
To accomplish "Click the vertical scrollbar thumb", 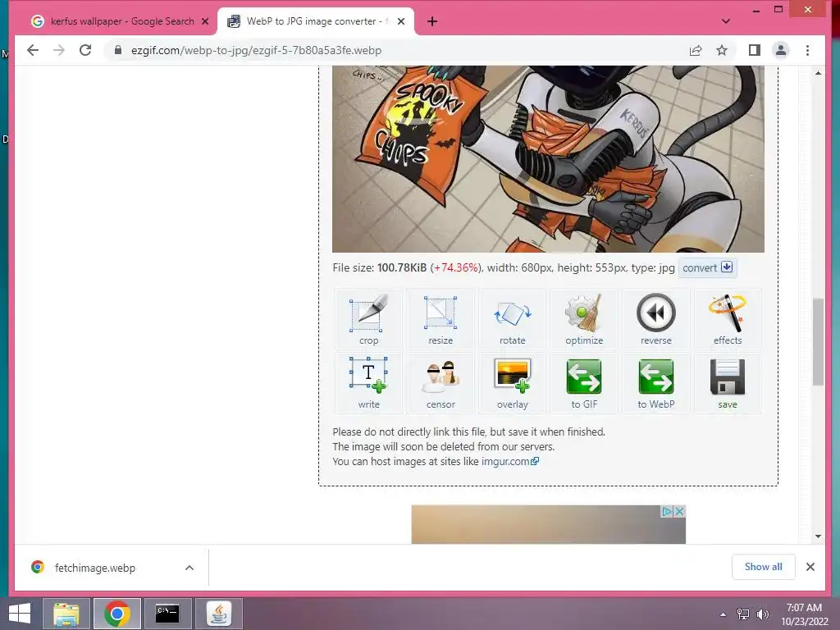I will pyautogui.click(x=818, y=342).
